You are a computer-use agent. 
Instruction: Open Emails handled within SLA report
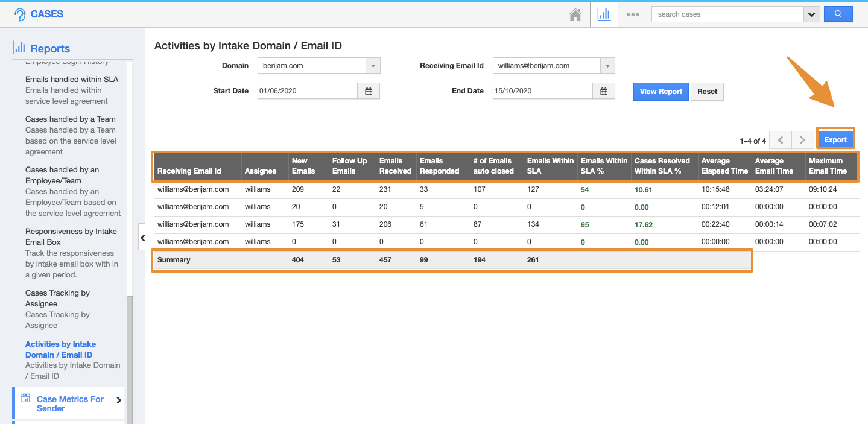72,79
